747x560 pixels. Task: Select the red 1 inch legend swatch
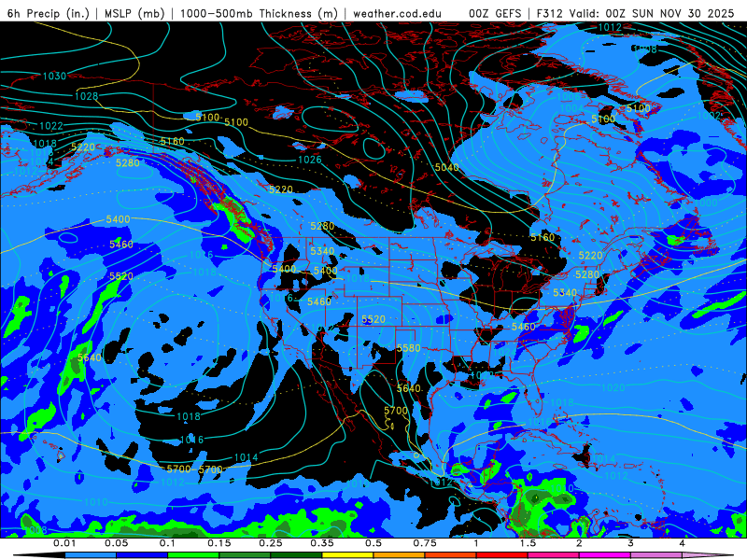pos(502,555)
